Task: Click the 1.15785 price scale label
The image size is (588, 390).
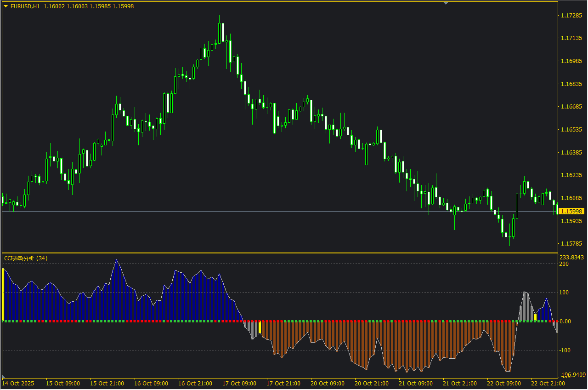Action: tap(572, 244)
